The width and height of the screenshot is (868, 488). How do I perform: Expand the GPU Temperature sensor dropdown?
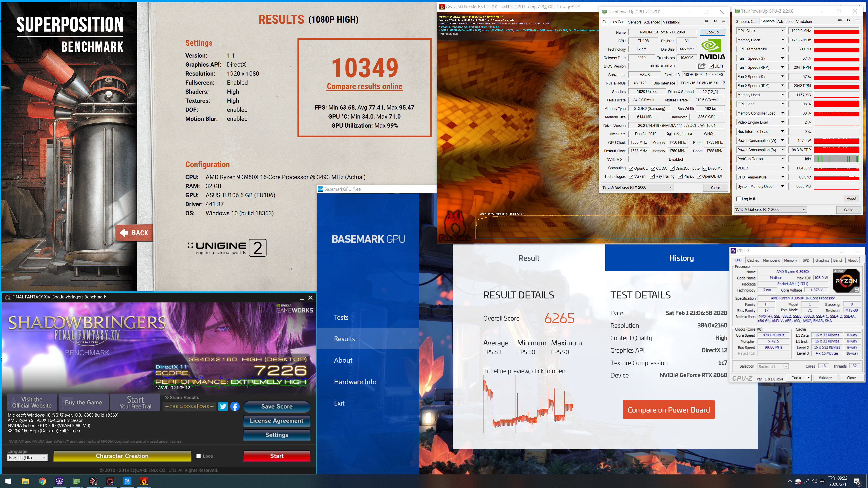click(782, 49)
